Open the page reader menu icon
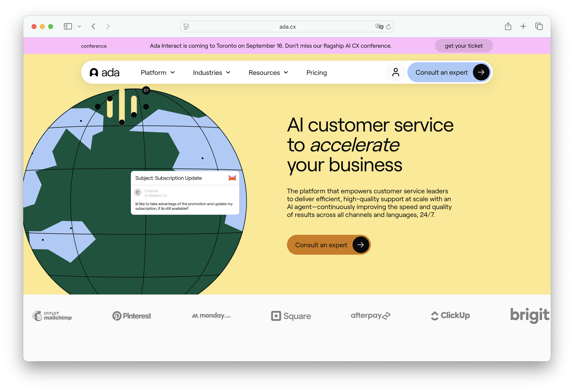 pyautogui.click(x=186, y=27)
